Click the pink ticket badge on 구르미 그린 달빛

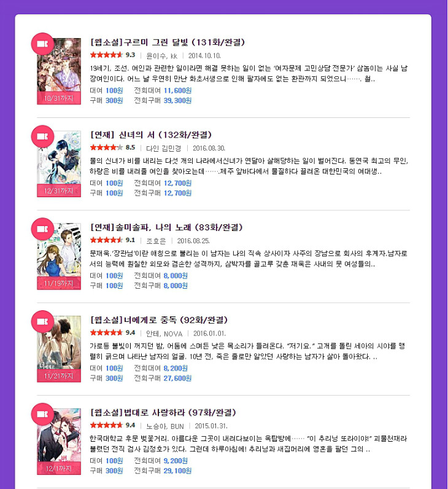coord(42,44)
